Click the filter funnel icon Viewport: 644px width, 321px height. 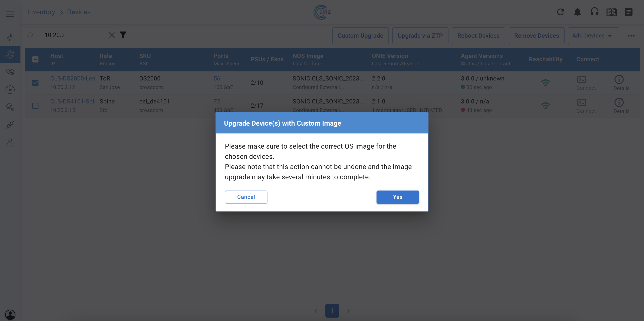[123, 35]
